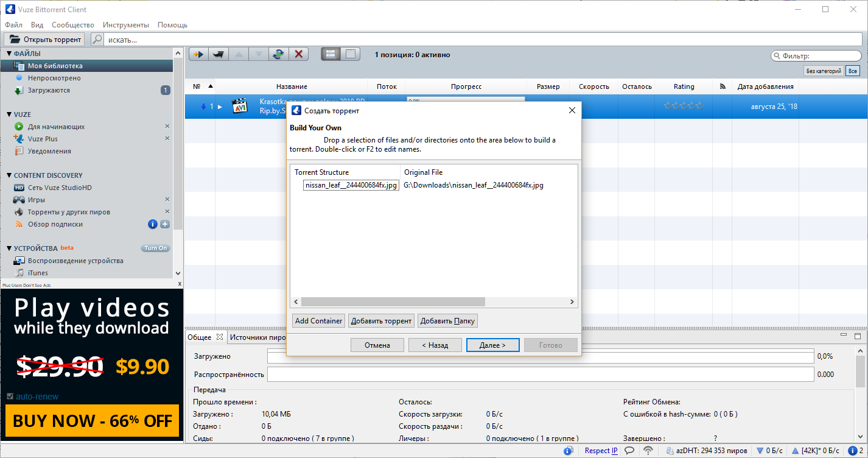This screenshot has width=868, height=458.
Task: Select the Без категорий filter button
Action: click(824, 71)
